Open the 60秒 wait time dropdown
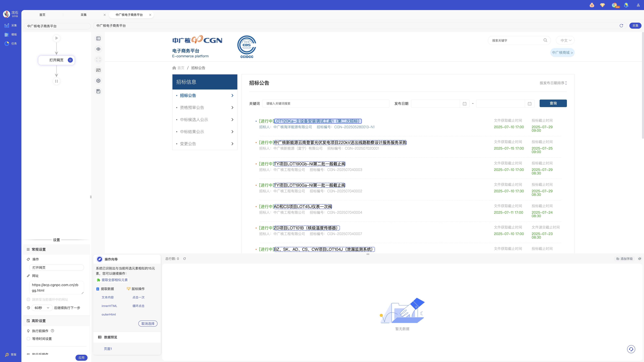Viewport: 644px width, 362px height. tap(42, 308)
